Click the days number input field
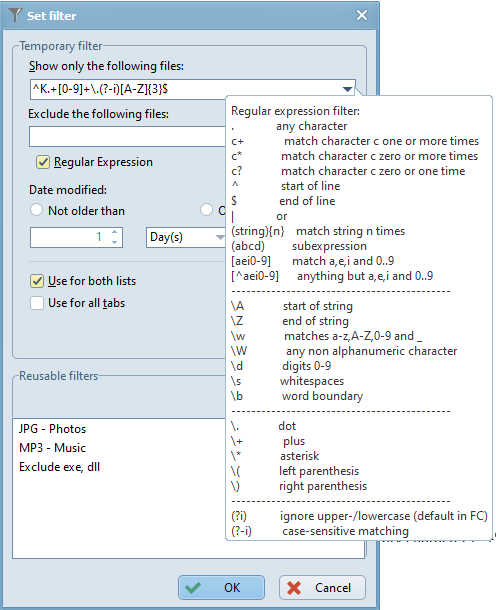The image size is (496, 610). point(70,237)
